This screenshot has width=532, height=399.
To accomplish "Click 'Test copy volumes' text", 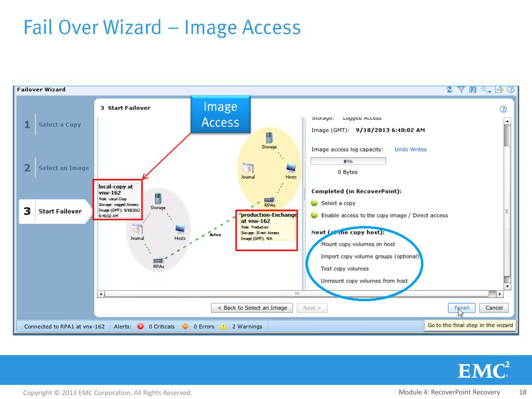I will (345, 268).
